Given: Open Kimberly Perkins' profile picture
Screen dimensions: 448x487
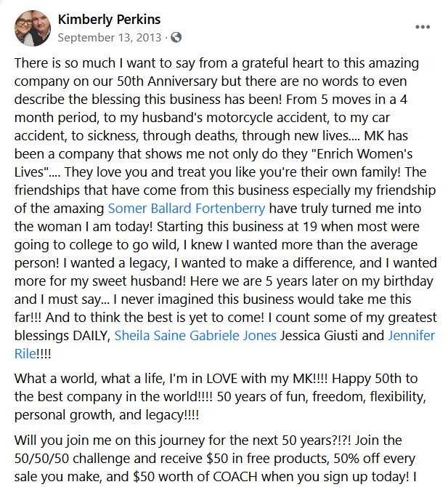Looking at the screenshot, I should [32, 28].
